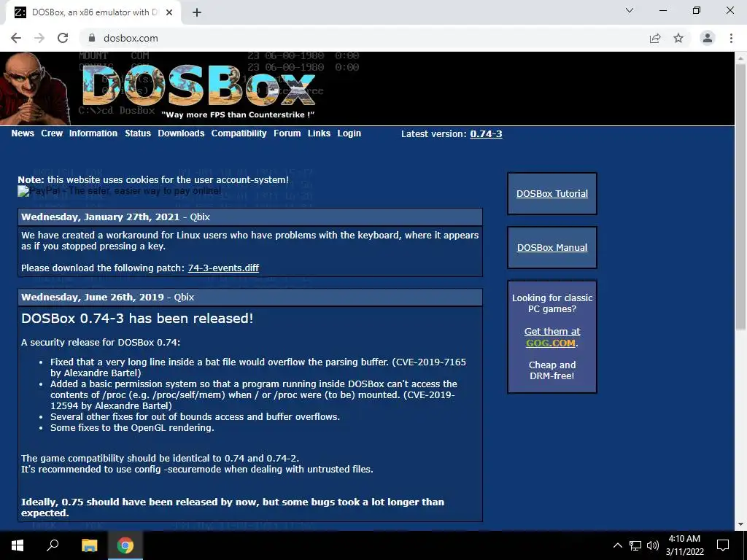Open the DOSBox Tutorial link
The height and width of the screenshot is (560, 747).
pos(552,193)
